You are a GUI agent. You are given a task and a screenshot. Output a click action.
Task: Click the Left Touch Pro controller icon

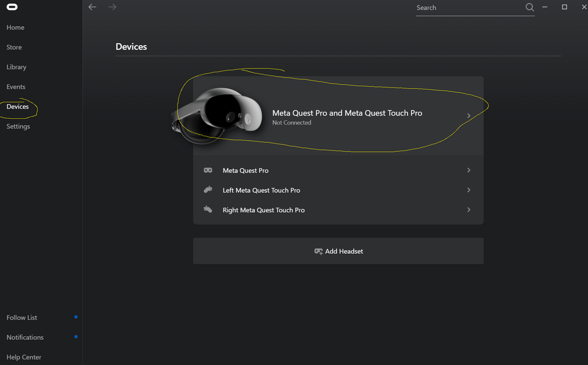[208, 190]
